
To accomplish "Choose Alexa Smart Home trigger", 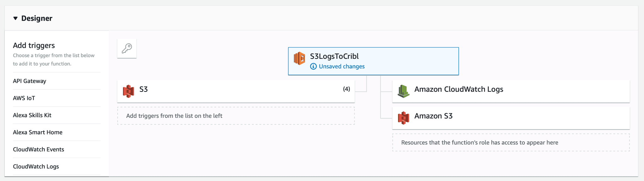I will [x=38, y=132].
